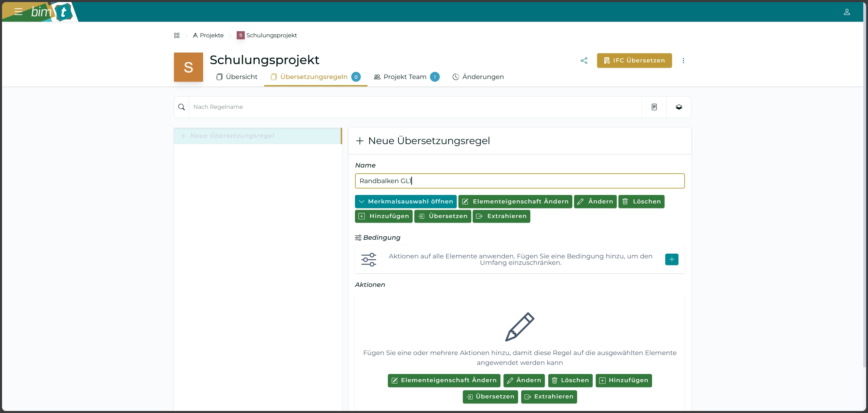Click the user account icon
This screenshot has height=413, width=868.
point(847,12)
